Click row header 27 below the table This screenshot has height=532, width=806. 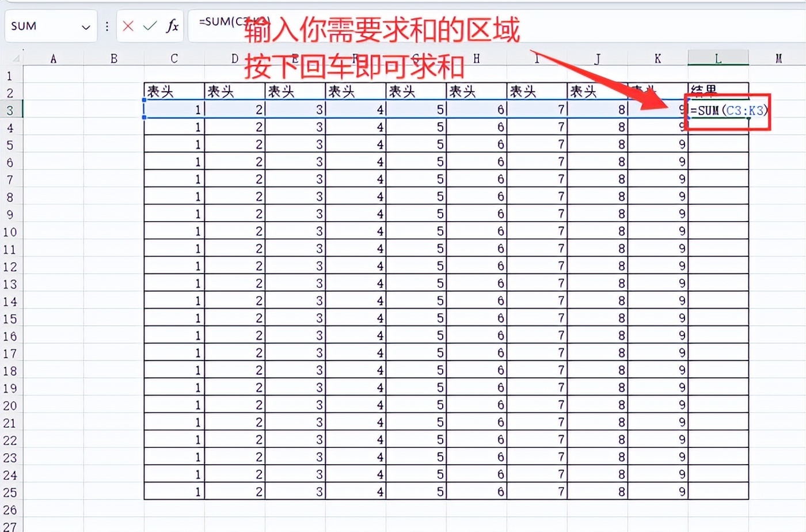tap(10, 526)
